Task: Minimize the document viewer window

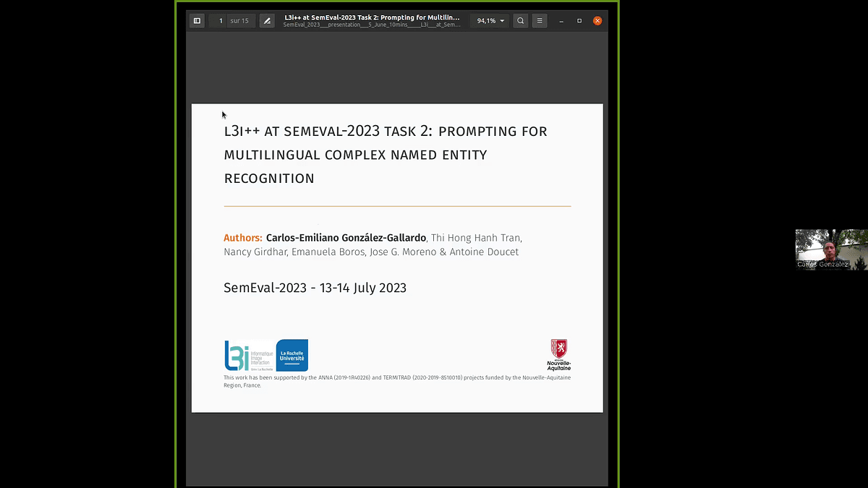Action: [x=561, y=21]
